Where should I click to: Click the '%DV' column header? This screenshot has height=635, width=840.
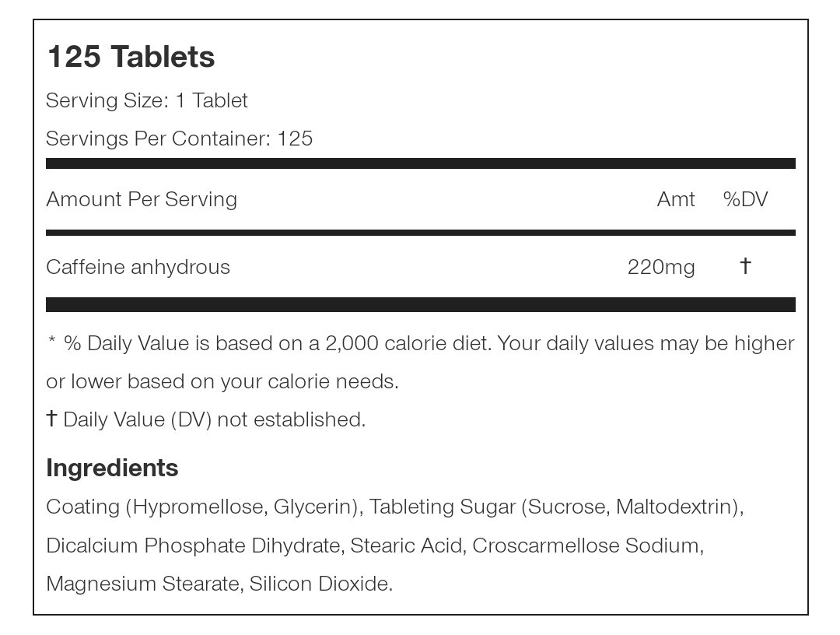pyautogui.click(x=744, y=199)
